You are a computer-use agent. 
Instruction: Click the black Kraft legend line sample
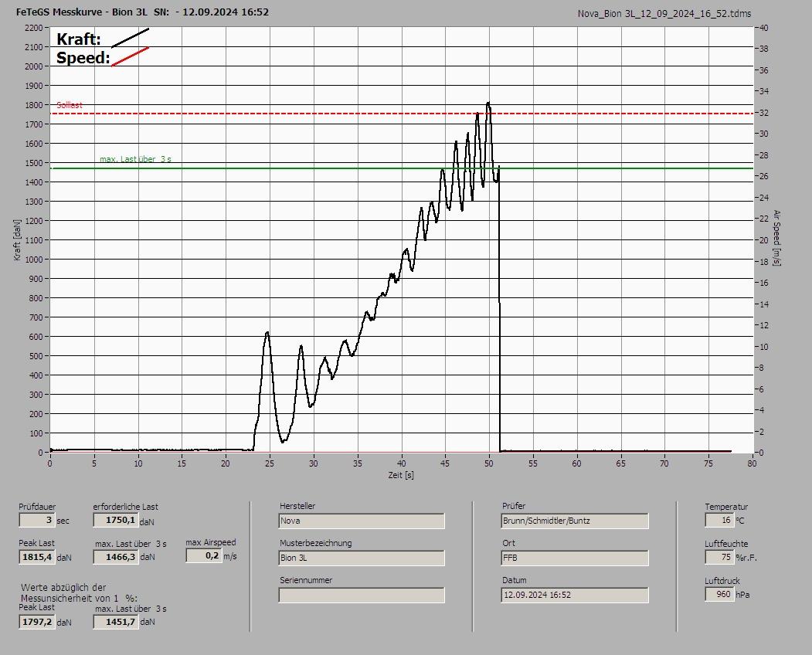coord(131,38)
